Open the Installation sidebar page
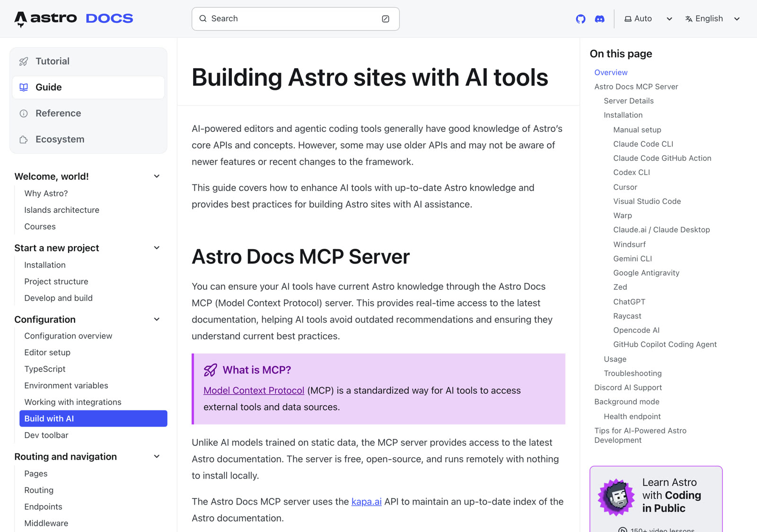Viewport: 757px width, 532px height. tap(45, 265)
